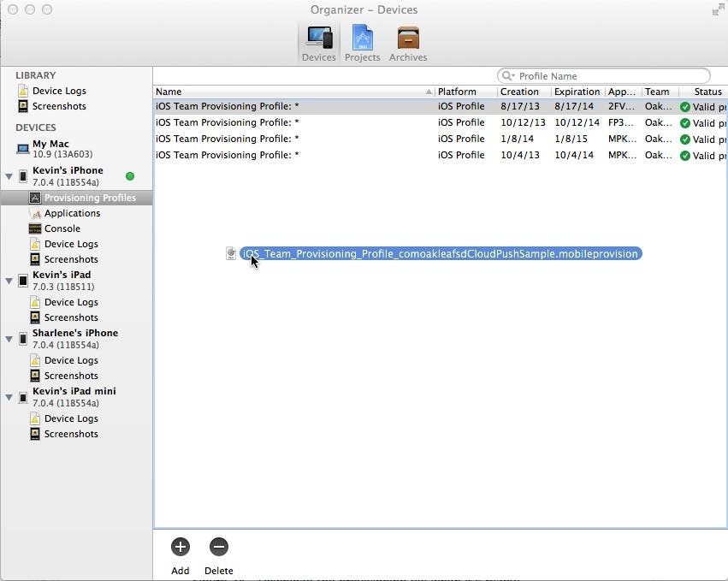Open Screenshots under Kevin's iPad mini
728x581 pixels.
(71, 434)
